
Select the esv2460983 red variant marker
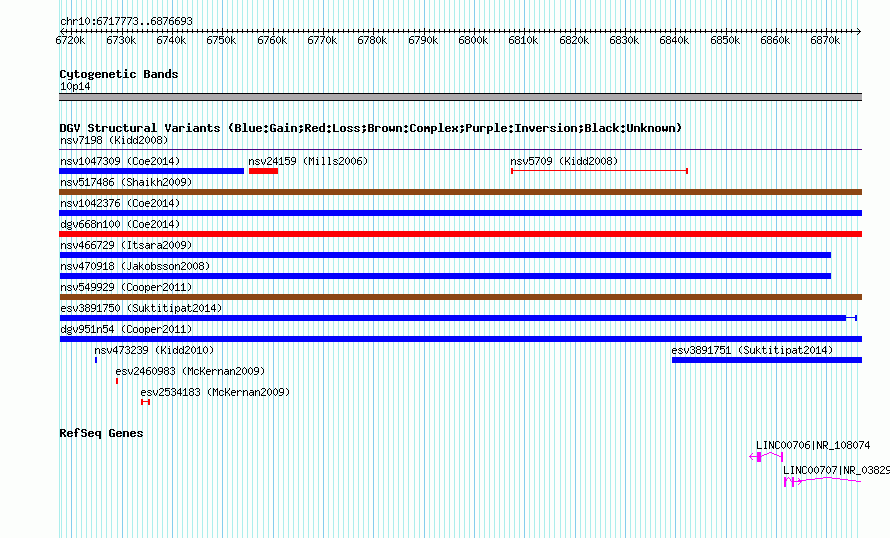click(x=117, y=381)
